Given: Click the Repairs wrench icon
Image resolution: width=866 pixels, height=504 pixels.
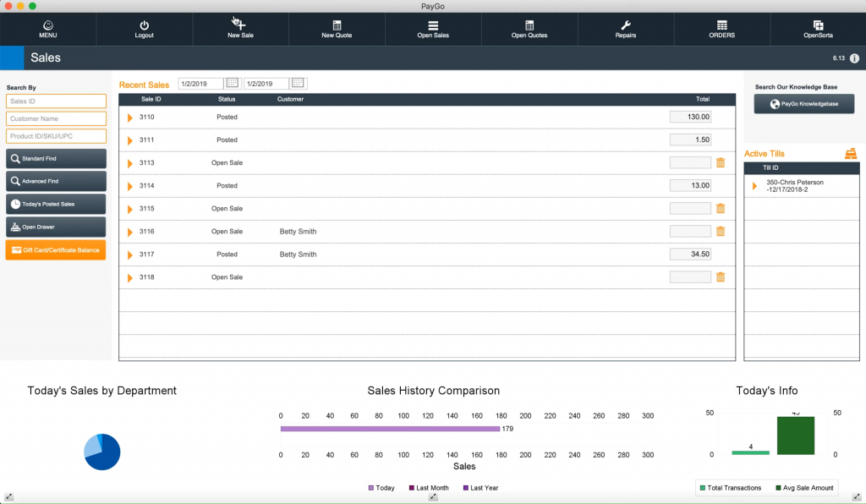Looking at the screenshot, I should click(x=626, y=28).
